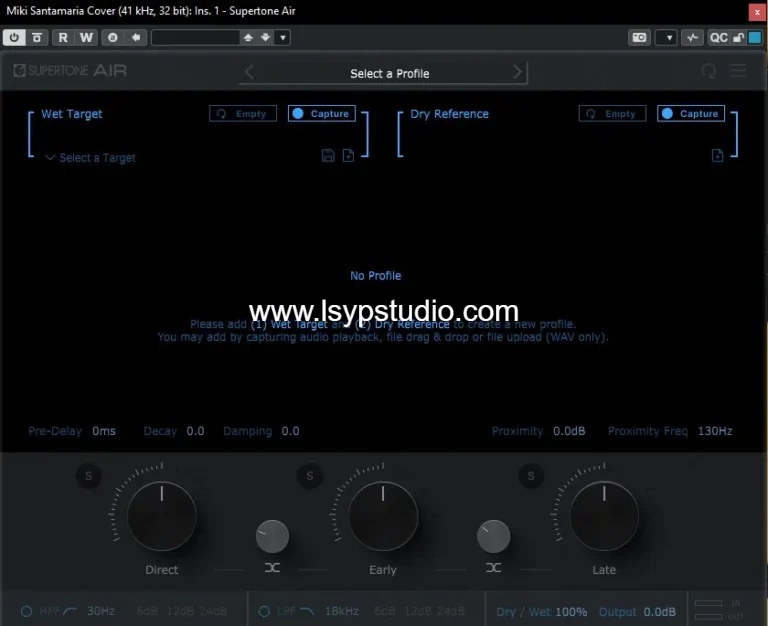
Task: Click the circular reset icon in the plugin header
Action: coord(708,71)
